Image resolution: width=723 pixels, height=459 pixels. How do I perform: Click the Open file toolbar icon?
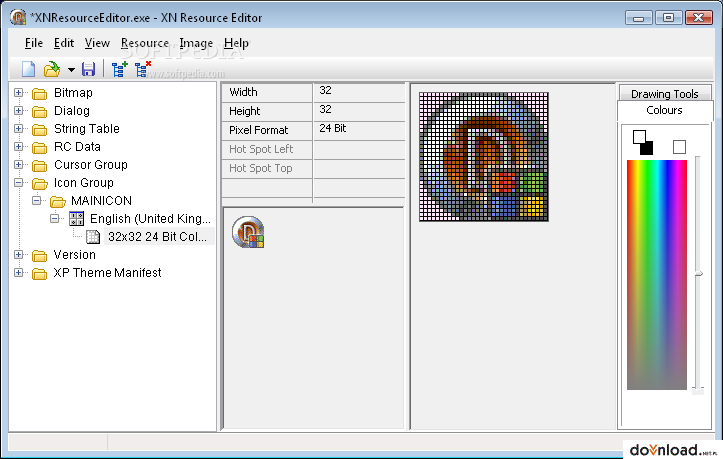[x=52, y=69]
